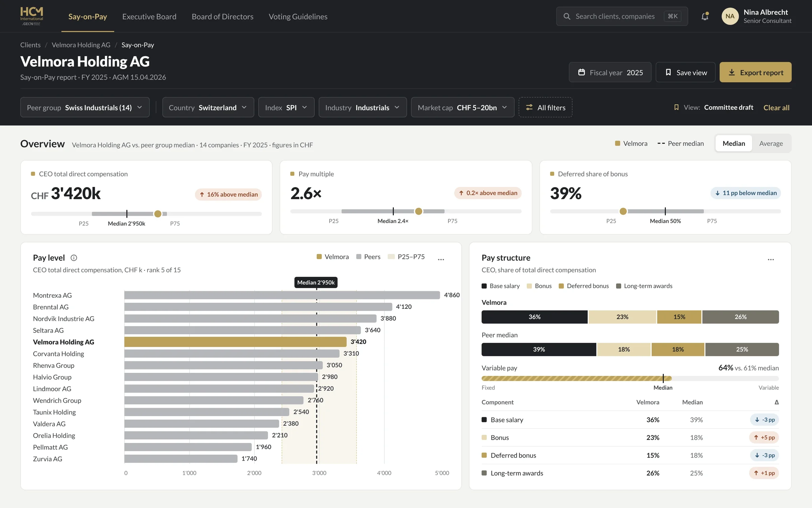Click Save view button
The height and width of the screenshot is (508, 812).
(x=685, y=72)
